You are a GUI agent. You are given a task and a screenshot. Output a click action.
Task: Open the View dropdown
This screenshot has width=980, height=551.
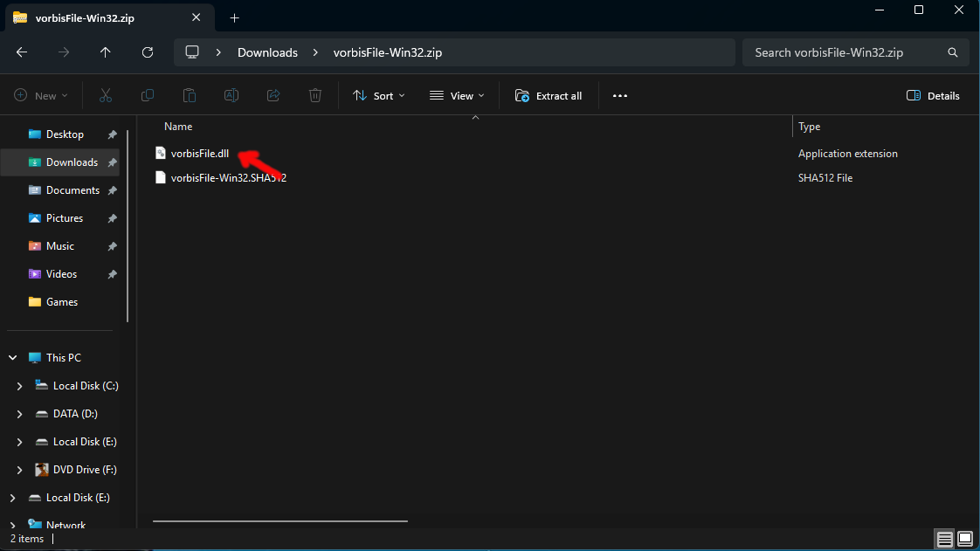tap(457, 95)
